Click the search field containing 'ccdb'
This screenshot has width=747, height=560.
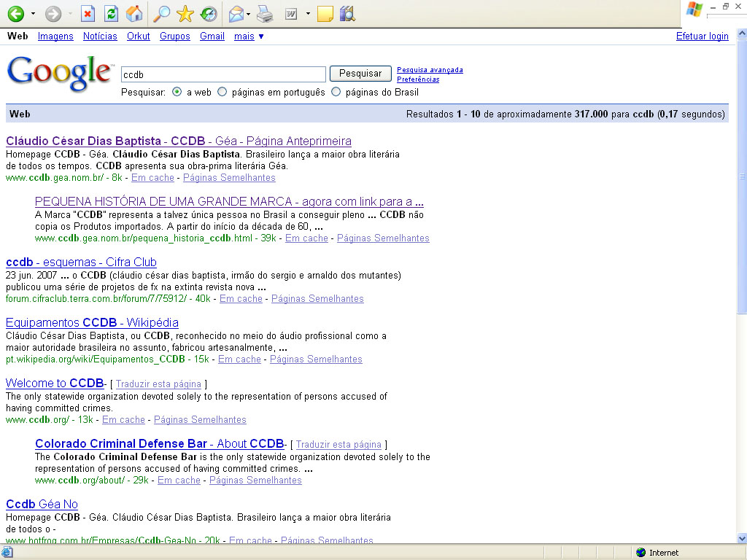pos(222,74)
